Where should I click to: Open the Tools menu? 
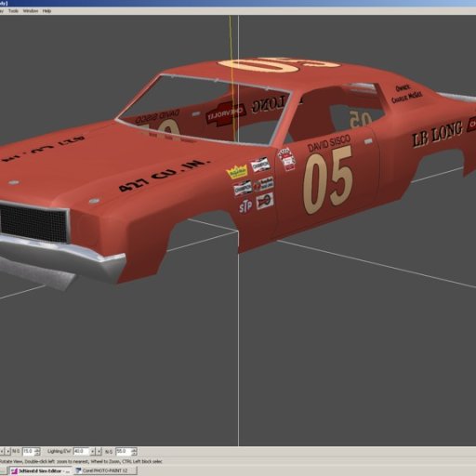(x=13, y=11)
